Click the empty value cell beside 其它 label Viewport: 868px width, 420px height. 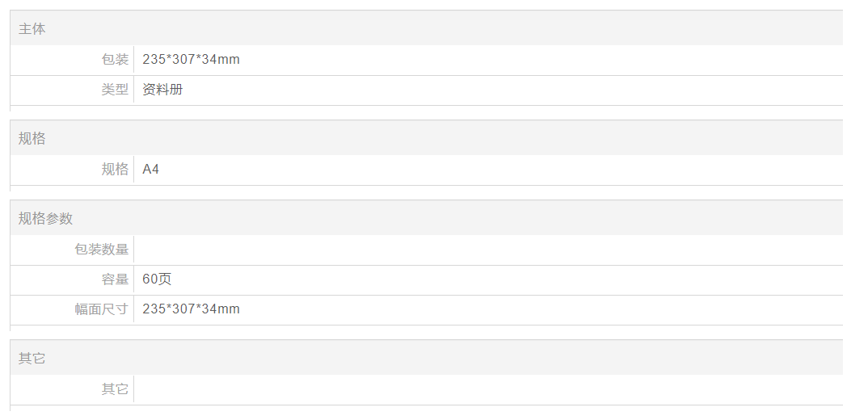(485, 389)
